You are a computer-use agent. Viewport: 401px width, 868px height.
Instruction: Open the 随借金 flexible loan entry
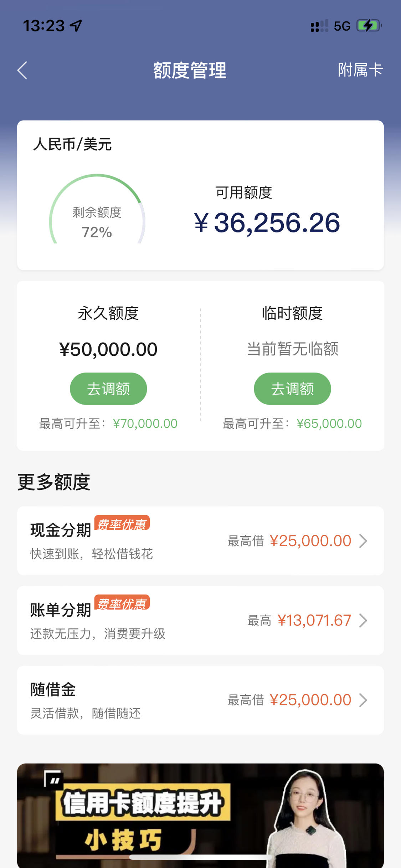(200, 700)
